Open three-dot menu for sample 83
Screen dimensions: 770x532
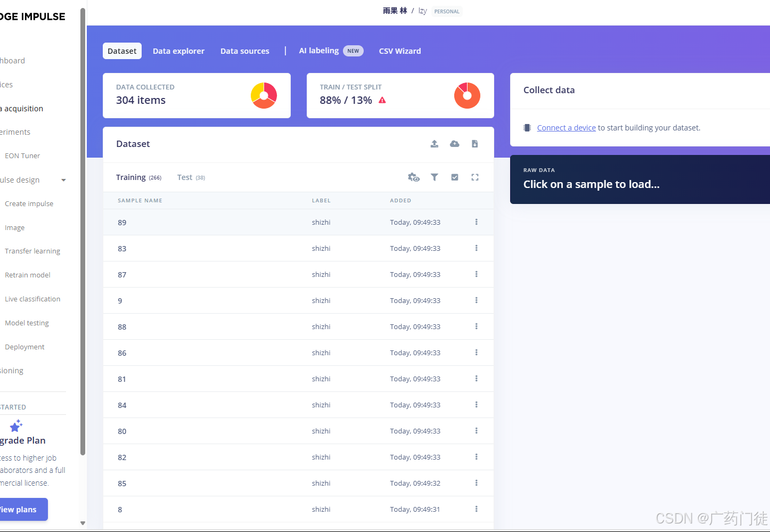tap(477, 248)
